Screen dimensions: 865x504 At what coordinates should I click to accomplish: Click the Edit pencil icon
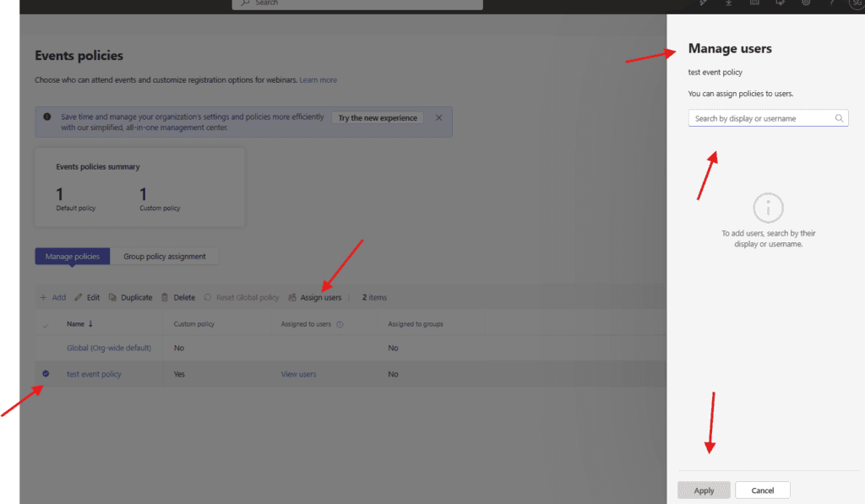click(x=79, y=297)
